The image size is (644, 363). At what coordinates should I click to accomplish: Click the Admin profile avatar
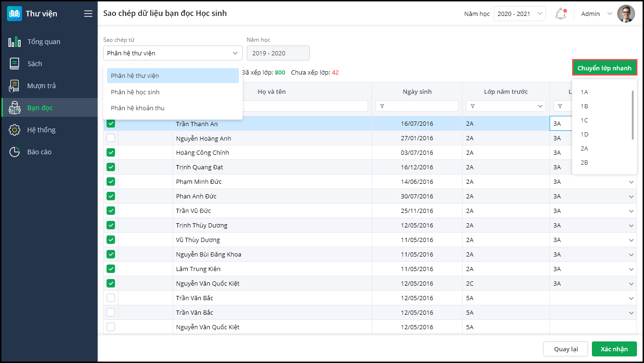[x=626, y=14]
